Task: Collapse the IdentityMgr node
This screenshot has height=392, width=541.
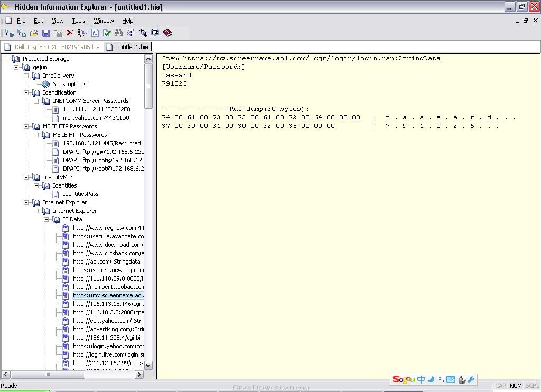Action: coord(26,177)
